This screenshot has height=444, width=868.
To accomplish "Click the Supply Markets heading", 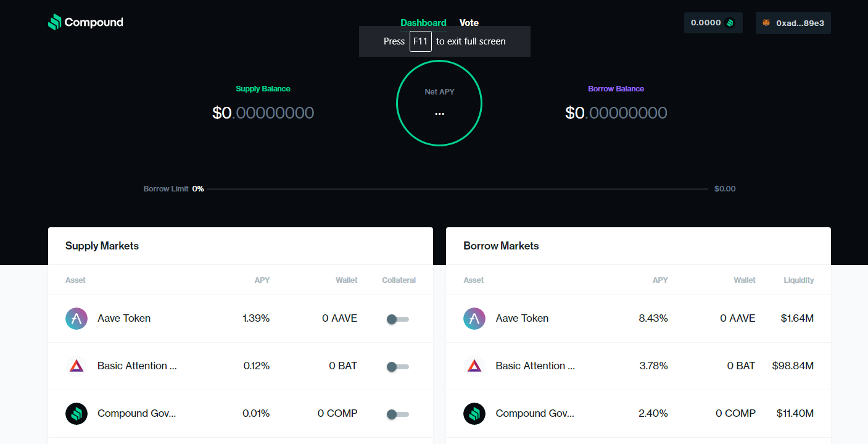I will tap(102, 246).
